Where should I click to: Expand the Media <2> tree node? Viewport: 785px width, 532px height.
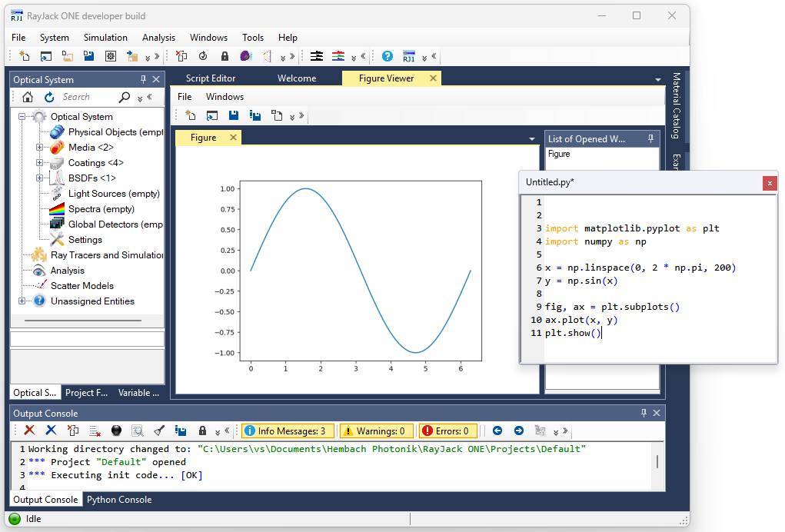pos(39,147)
